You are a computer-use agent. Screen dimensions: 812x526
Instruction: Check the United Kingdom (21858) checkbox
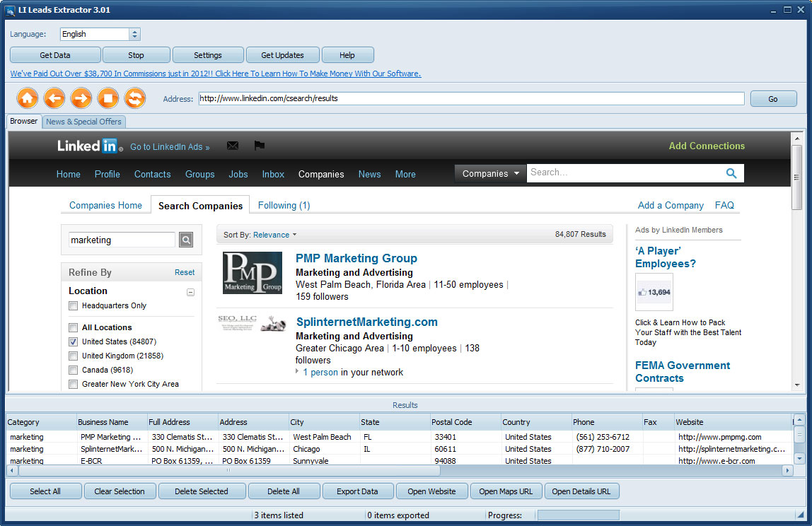tap(74, 356)
